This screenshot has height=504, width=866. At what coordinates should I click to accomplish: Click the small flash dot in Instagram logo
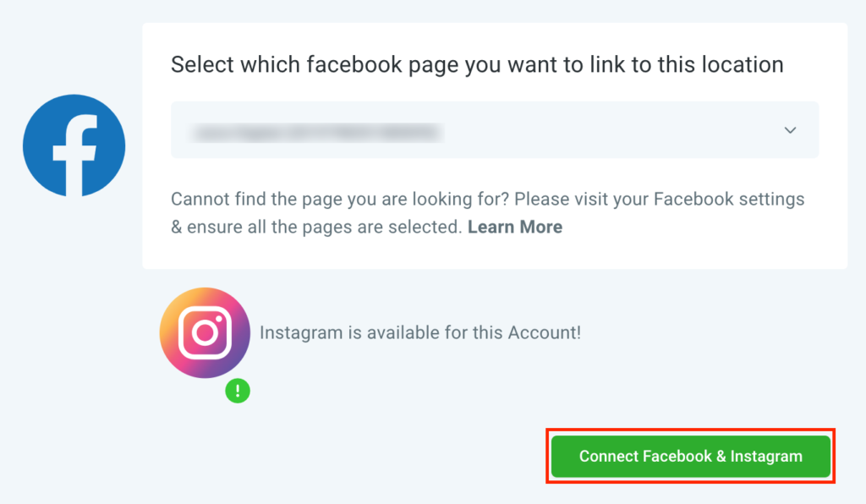(219, 319)
